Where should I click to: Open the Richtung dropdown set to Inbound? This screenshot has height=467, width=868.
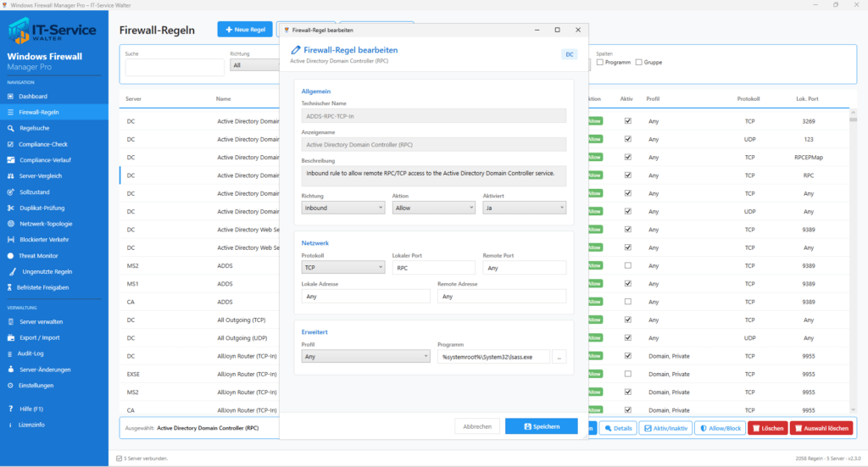pyautogui.click(x=342, y=208)
